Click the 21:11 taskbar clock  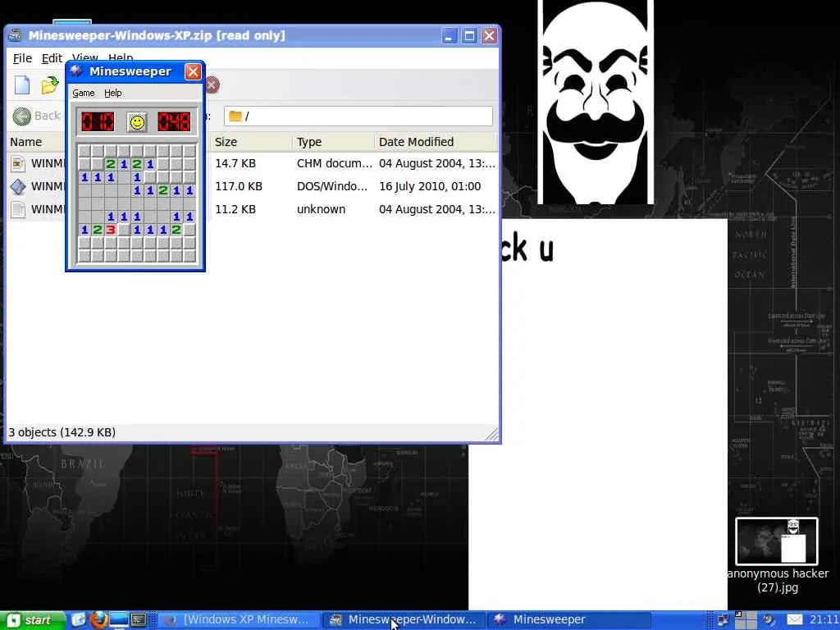pos(824,620)
